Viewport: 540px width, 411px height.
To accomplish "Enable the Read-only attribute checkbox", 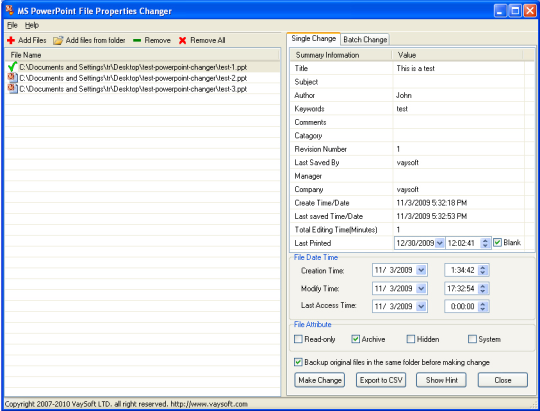I will tap(298, 339).
